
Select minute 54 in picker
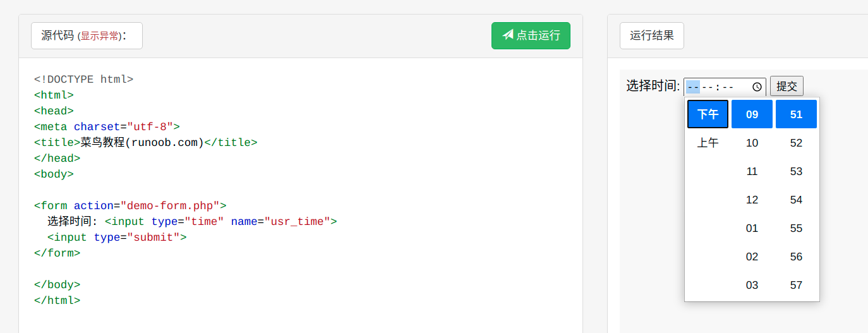[796, 200]
